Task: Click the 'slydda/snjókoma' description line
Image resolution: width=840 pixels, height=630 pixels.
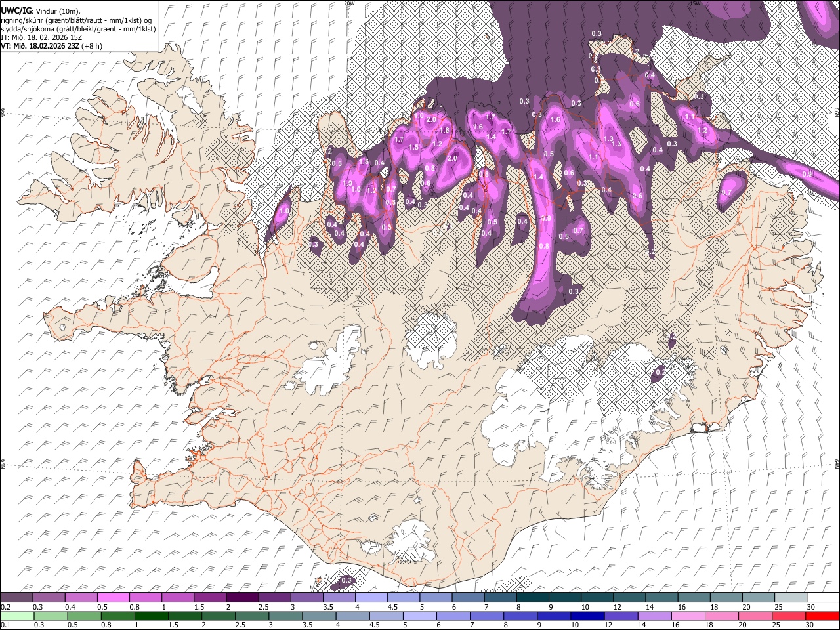Action: pos(78,29)
